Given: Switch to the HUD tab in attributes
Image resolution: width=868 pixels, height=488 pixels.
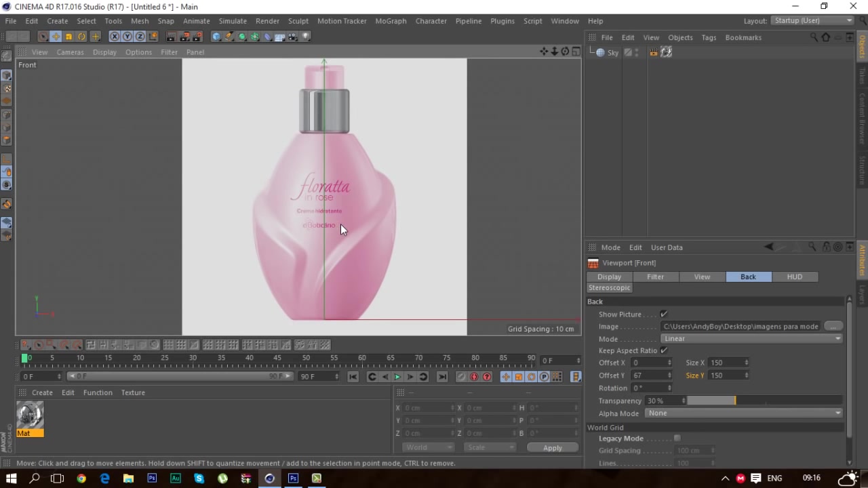Looking at the screenshot, I should [x=794, y=277].
